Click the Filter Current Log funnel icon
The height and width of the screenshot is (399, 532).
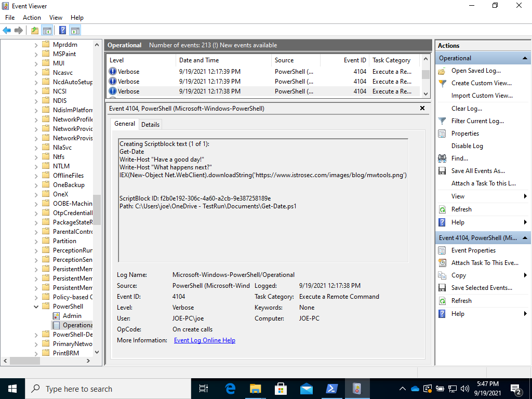pyautogui.click(x=442, y=121)
